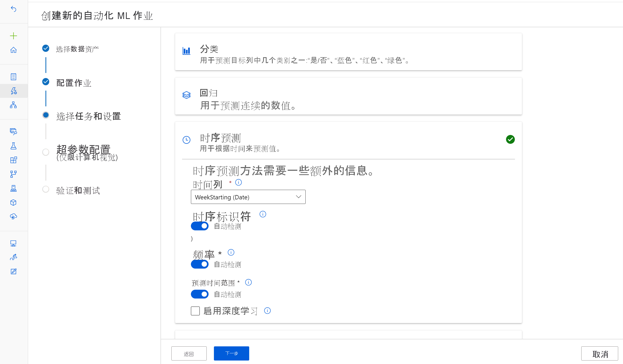Select the 回归 task card title
Image resolution: width=623 pixels, height=364 pixels.
tap(209, 93)
